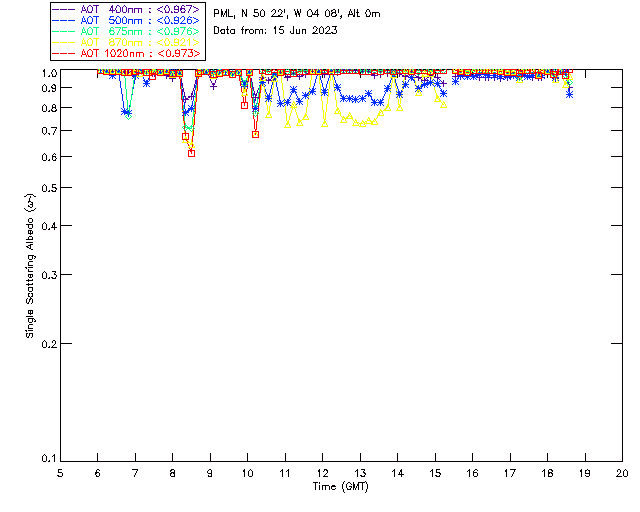Click the y-axis tick label 0.3
This screenshot has height=512, width=640.
click(49, 275)
